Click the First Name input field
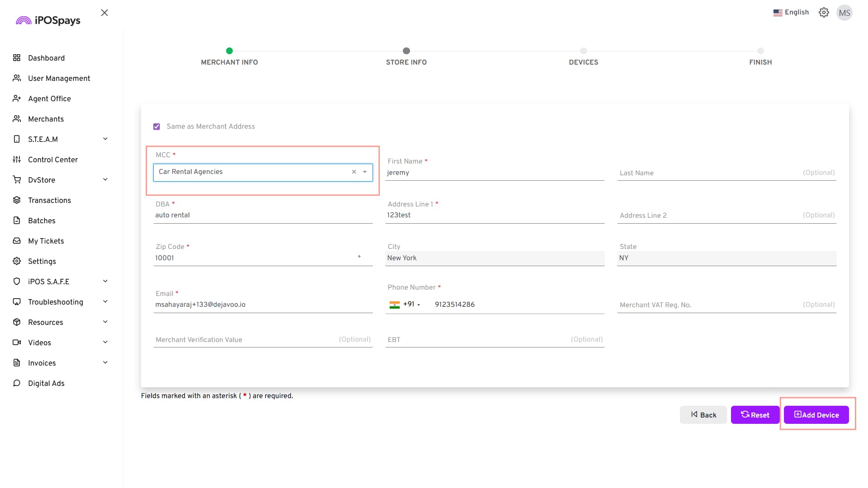This screenshot has width=868, height=488. pos(495,173)
